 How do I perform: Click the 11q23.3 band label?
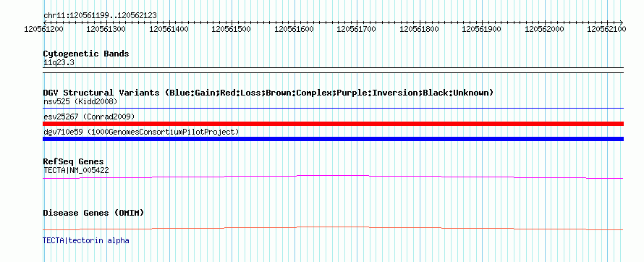(x=59, y=63)
